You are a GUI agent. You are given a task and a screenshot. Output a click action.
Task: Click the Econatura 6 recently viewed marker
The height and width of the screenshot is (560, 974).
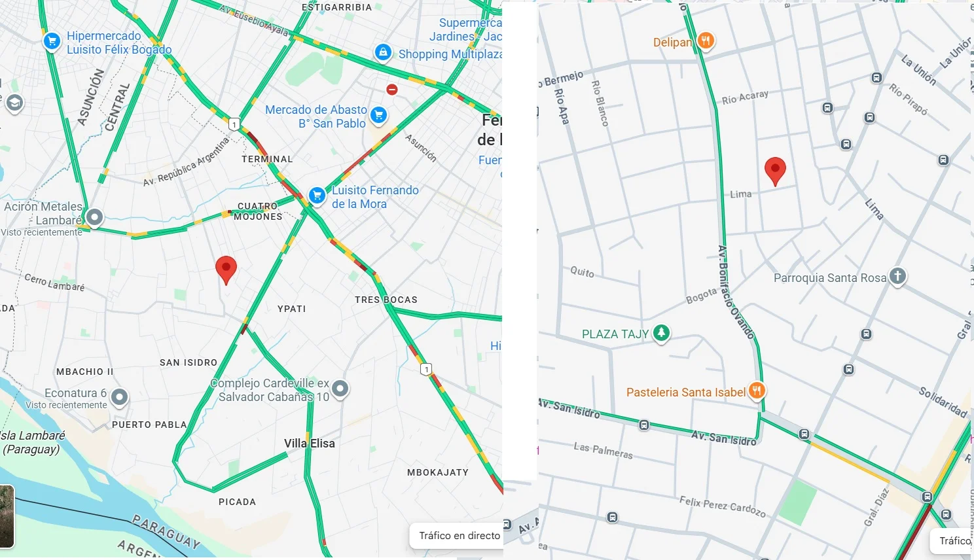(119, 397)
